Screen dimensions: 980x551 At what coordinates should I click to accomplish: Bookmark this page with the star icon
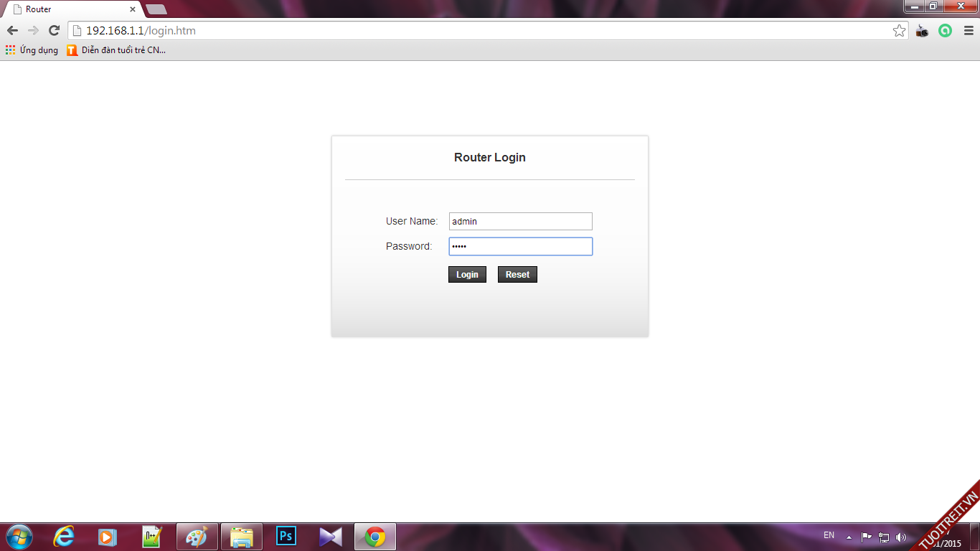click(x=899, y=31)
